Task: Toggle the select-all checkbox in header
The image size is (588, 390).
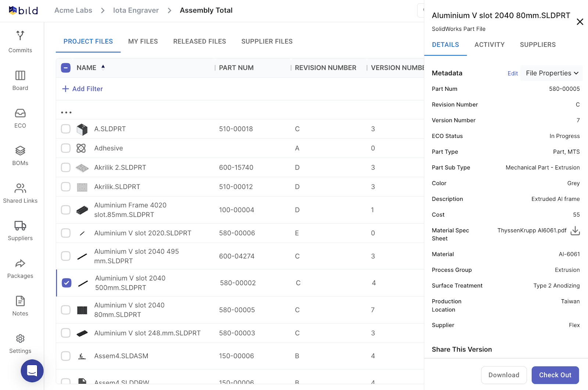Action: pos(66,68)
